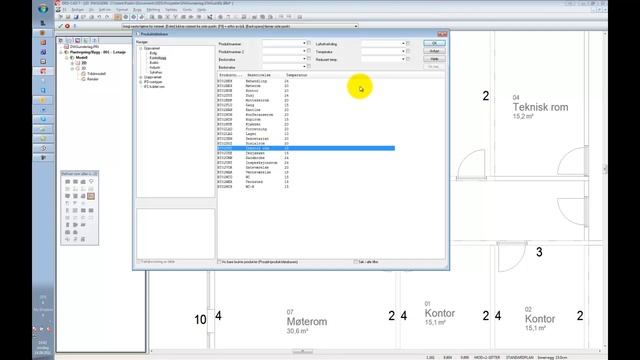Select the Kantine row in product list
The width and height of the screenshot is (640, 360).
[x=306, y=110]
